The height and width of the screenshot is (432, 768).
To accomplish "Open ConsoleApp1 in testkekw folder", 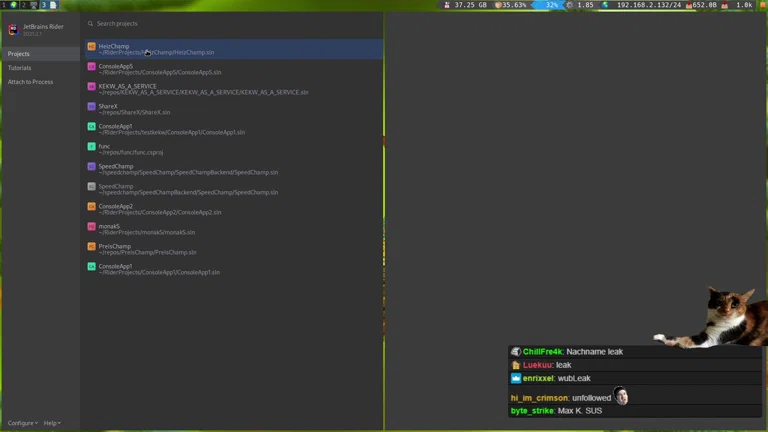I will 234,129.
